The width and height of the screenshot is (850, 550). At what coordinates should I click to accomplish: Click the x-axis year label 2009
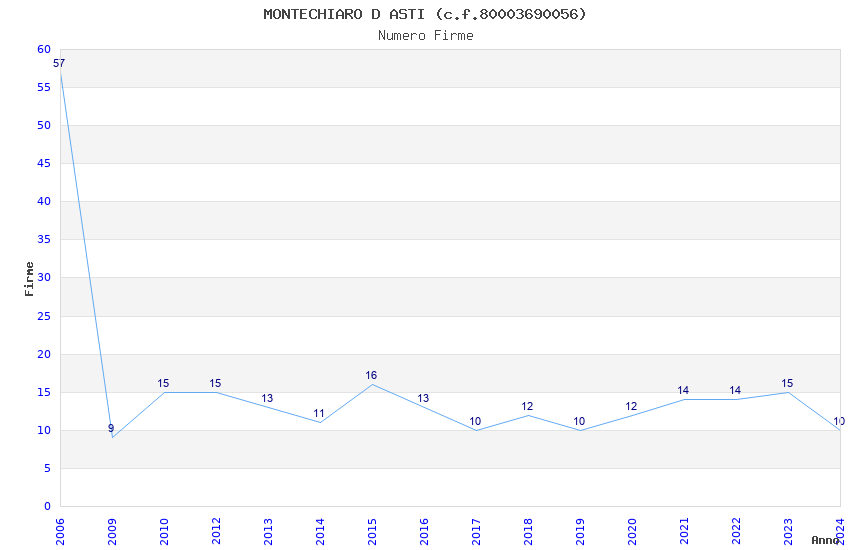112,532
